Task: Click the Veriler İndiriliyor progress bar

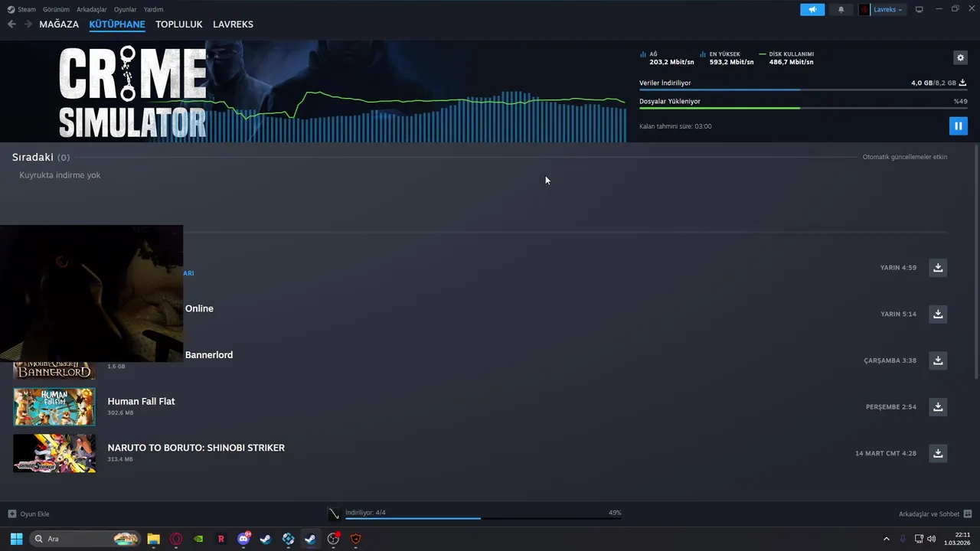Action: coord(803,90)
